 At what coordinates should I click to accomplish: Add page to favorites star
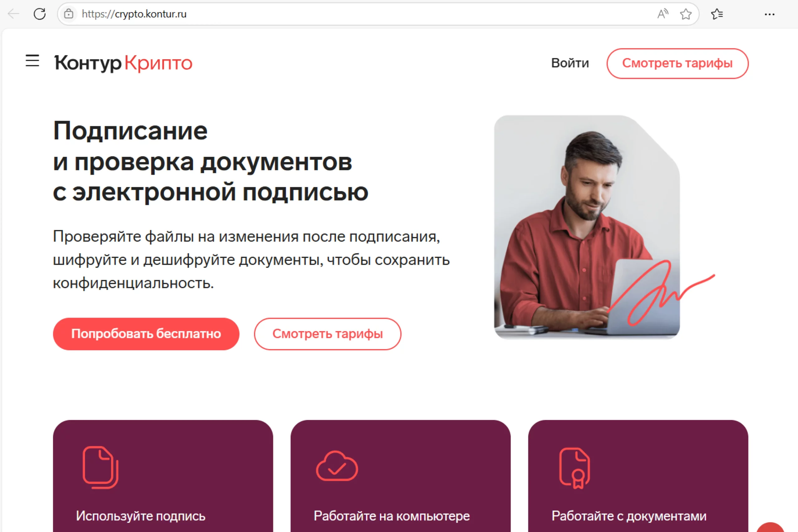686,14
